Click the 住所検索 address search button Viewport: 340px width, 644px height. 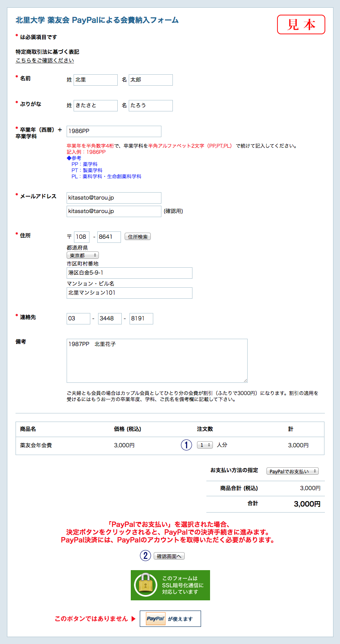pos(138,237)
